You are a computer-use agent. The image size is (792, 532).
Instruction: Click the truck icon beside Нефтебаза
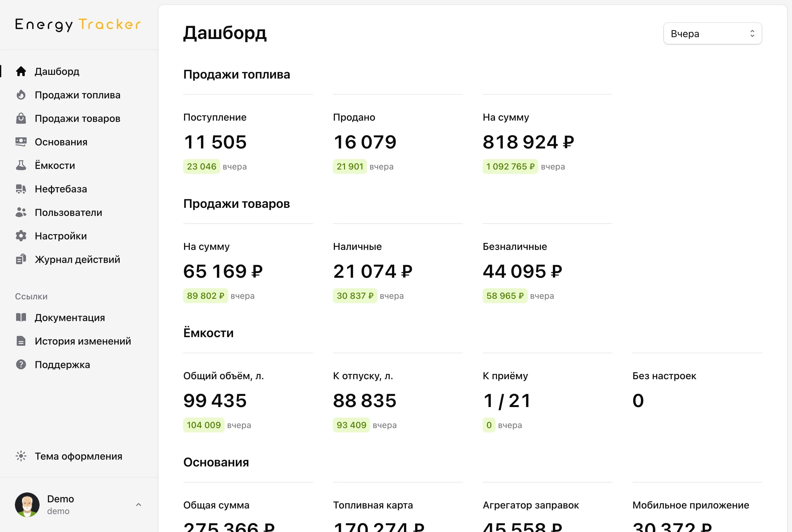click(x=21, y=189)
